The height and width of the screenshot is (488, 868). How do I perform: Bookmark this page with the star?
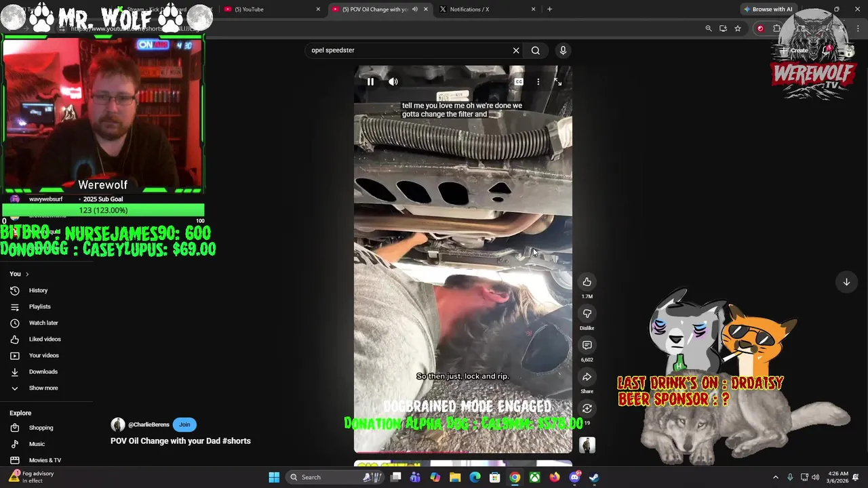pos(738,28)
